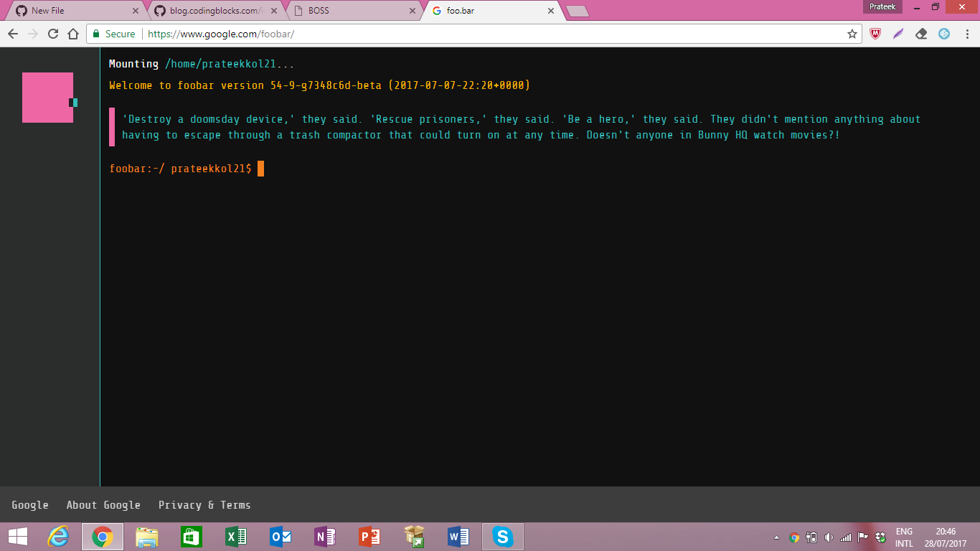Close the foo.bar tab
The image size is (980, 551).
551,11
